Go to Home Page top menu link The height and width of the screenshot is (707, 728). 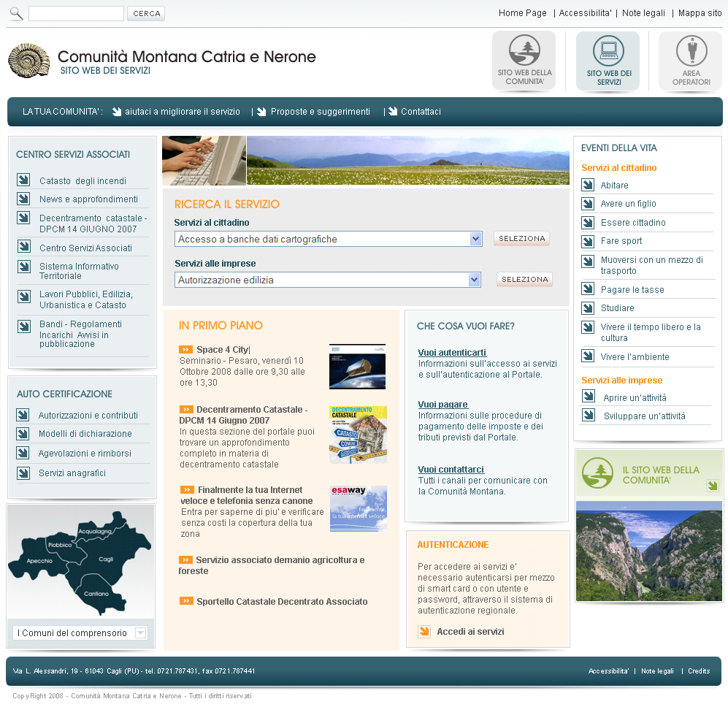522,13
